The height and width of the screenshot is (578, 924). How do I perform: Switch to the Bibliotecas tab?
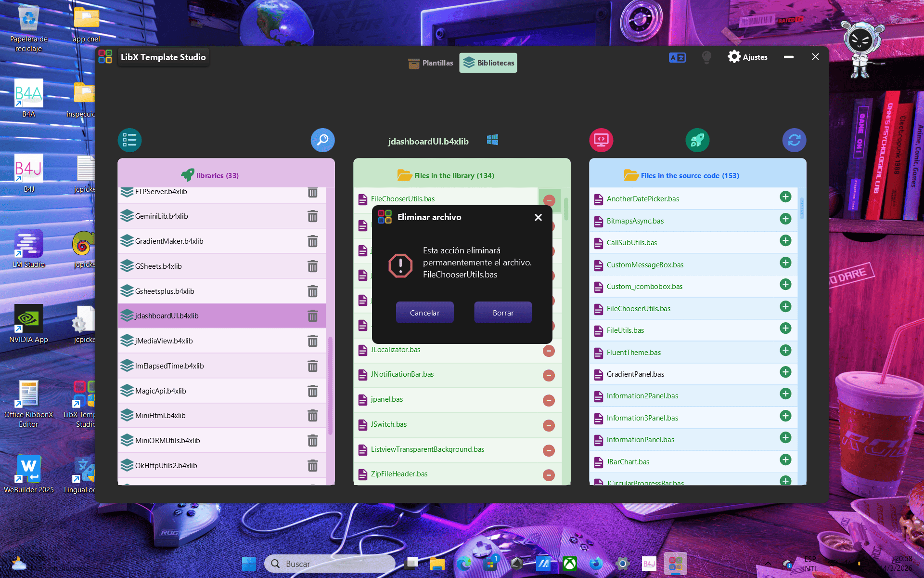click(x=488, y=62)
